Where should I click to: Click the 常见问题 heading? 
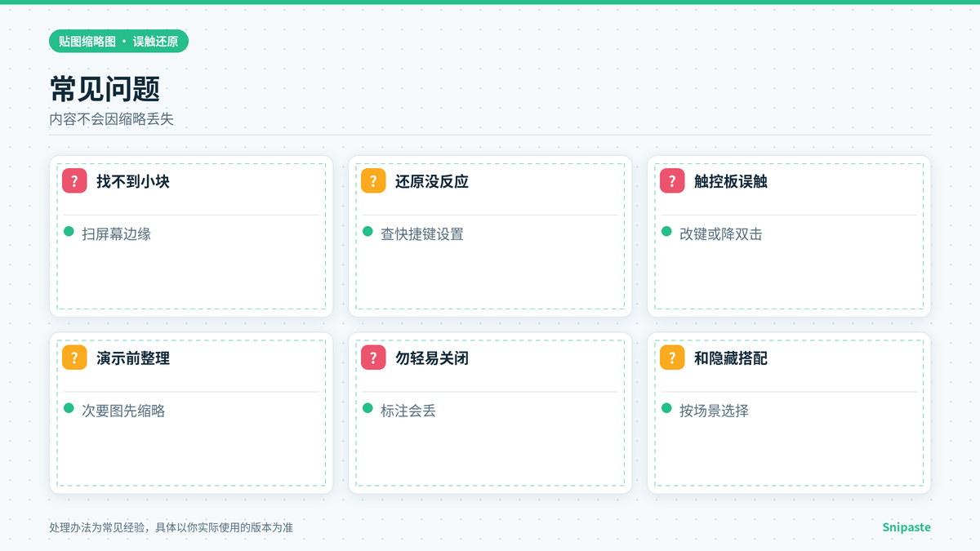point(105,89)
